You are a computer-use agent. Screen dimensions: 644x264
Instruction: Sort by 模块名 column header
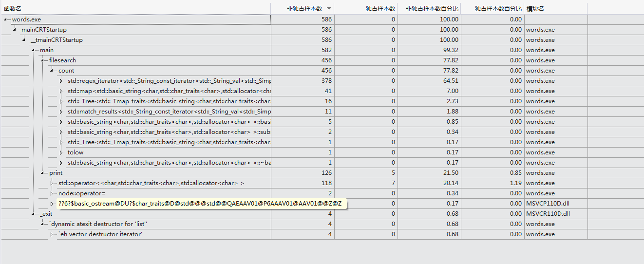coord(555,9)
